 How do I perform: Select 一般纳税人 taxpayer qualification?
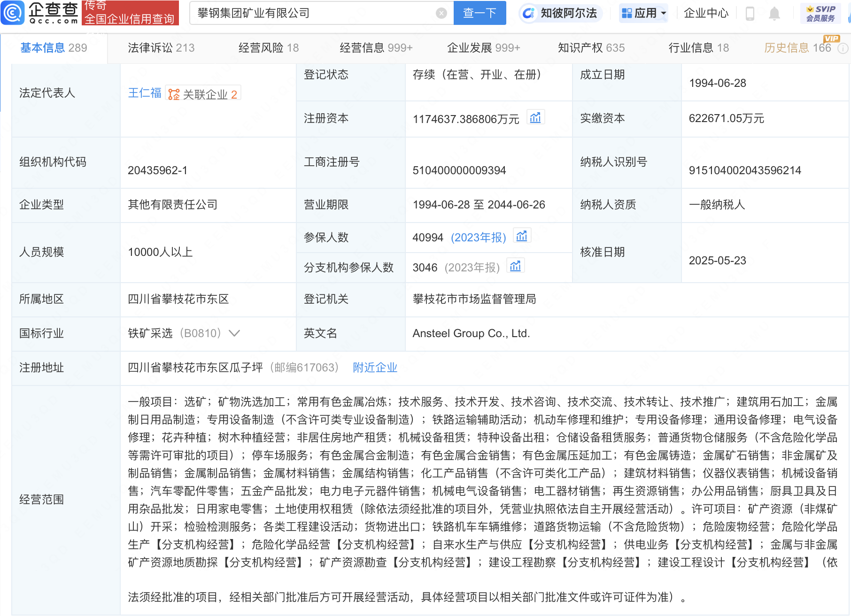tap(717, 205)
